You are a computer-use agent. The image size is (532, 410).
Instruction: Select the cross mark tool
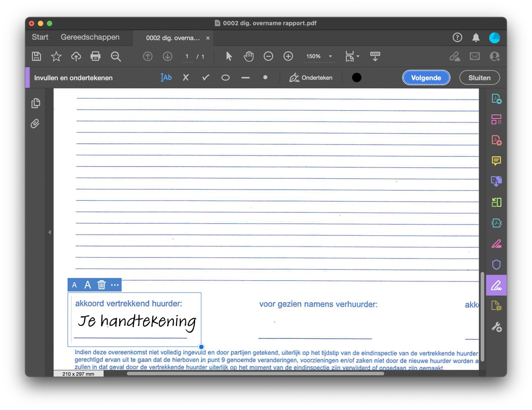tap(186, 78)
